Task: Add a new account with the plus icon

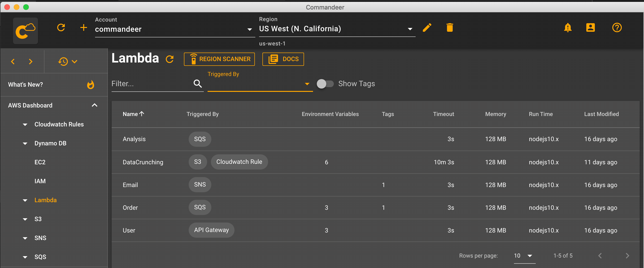Action: [83, 27]
